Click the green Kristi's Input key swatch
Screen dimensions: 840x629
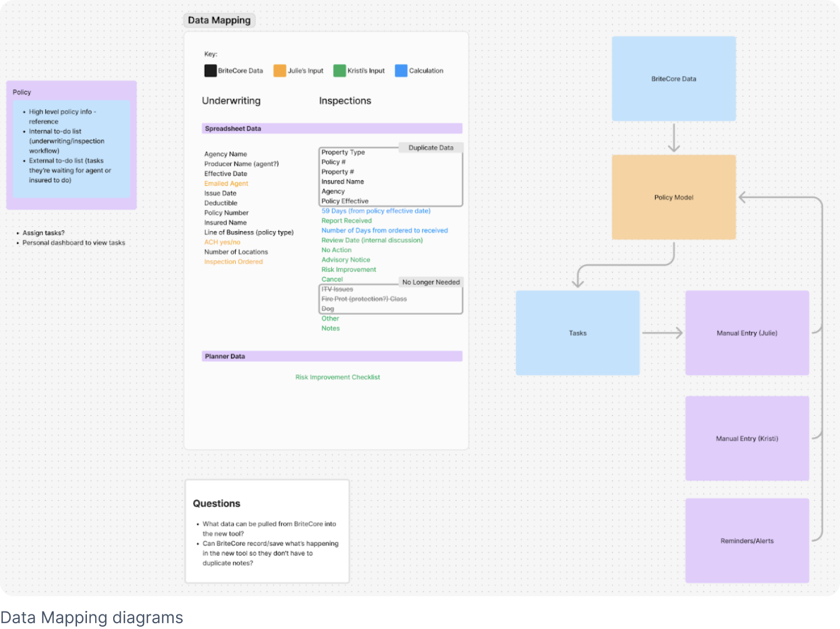click(339, 71)
